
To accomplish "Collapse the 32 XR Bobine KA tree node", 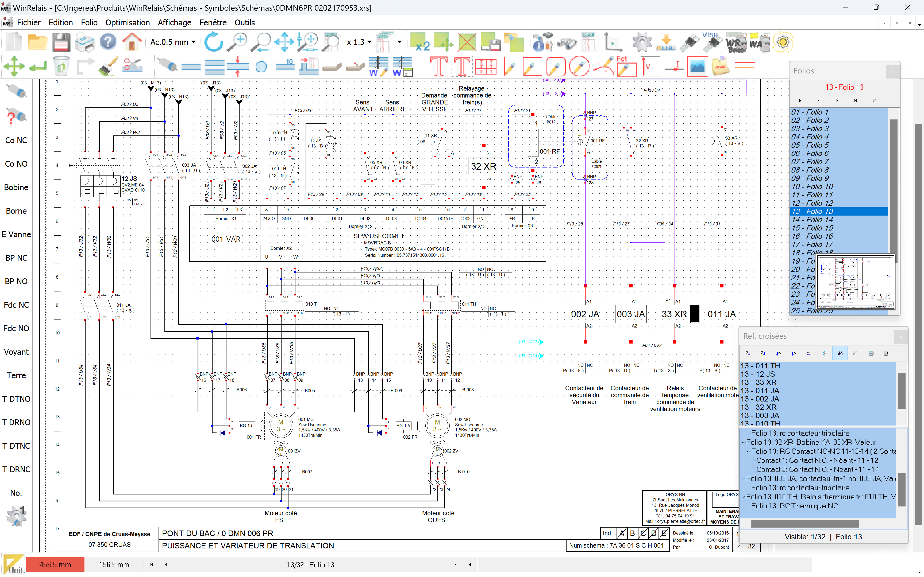I will [x=743, y=442].
